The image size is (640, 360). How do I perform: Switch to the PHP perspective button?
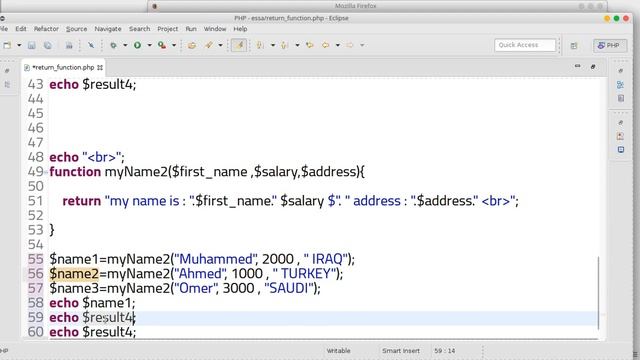(x=610, y=45)
